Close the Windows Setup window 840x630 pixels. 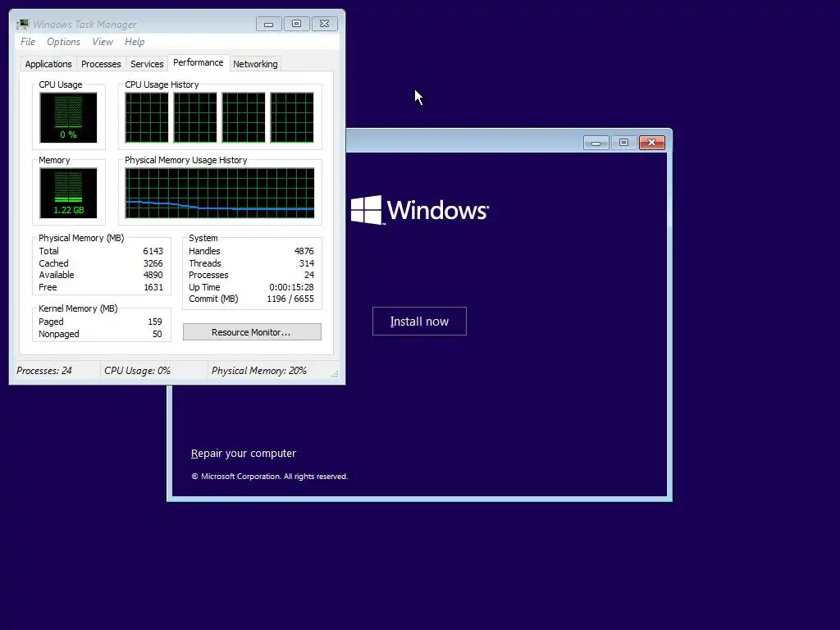tap(652, 143)
